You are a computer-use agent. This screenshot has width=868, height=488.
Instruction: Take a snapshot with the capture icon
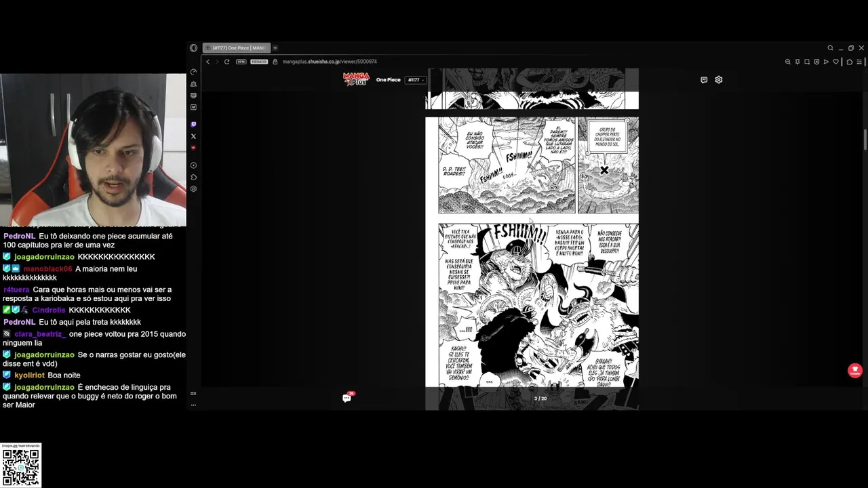coord(807,62)
